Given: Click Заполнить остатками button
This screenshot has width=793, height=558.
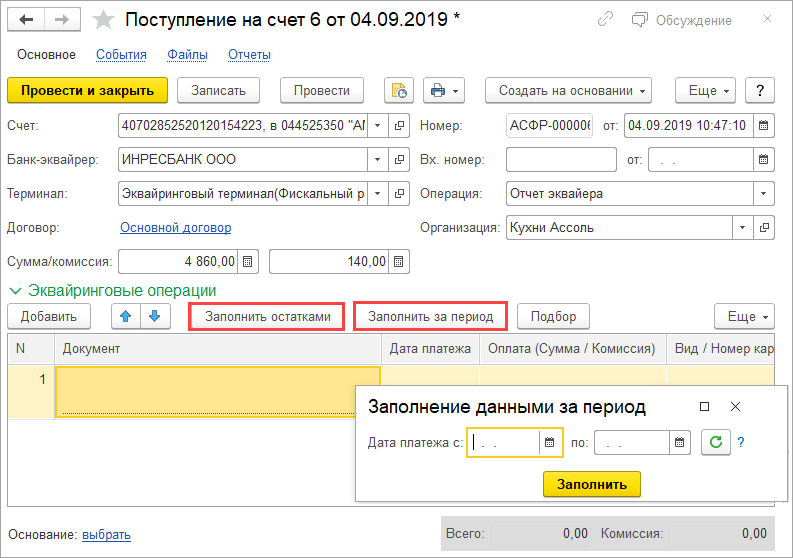Looking at the screenshot, I should pos(267,316).
